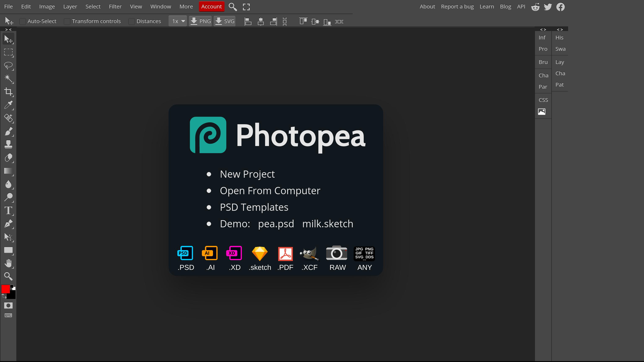Swap foreground and background colors

[4, 296]
